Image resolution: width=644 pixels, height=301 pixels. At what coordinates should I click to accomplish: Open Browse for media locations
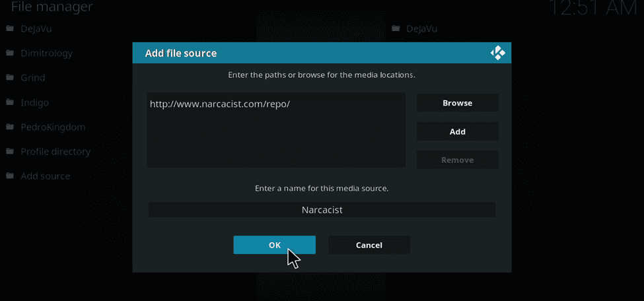[x=457, y=103]
